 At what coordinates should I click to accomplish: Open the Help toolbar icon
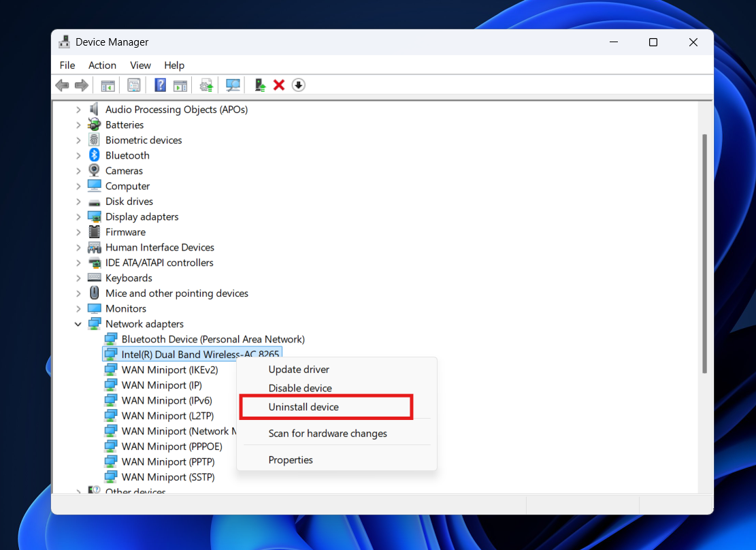[160, 84]
